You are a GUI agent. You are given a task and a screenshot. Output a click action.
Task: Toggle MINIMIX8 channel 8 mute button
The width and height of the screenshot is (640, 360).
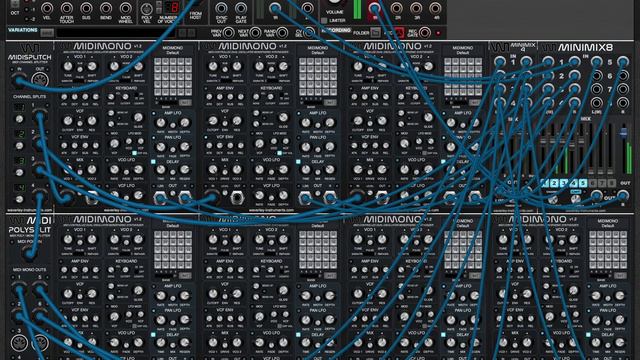point(611,183)
